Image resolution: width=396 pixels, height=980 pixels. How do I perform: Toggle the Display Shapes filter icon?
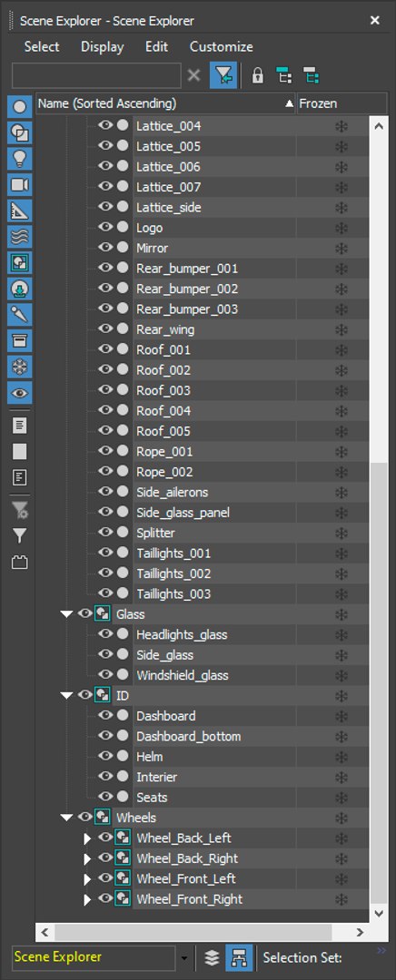point(19,133)
